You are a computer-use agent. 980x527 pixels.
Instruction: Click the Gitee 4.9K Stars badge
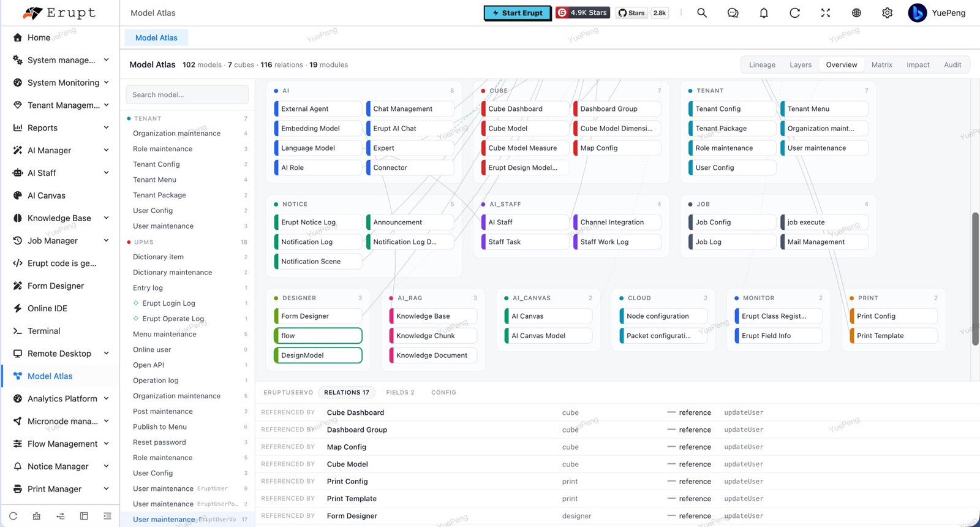(x=582, y=12)
